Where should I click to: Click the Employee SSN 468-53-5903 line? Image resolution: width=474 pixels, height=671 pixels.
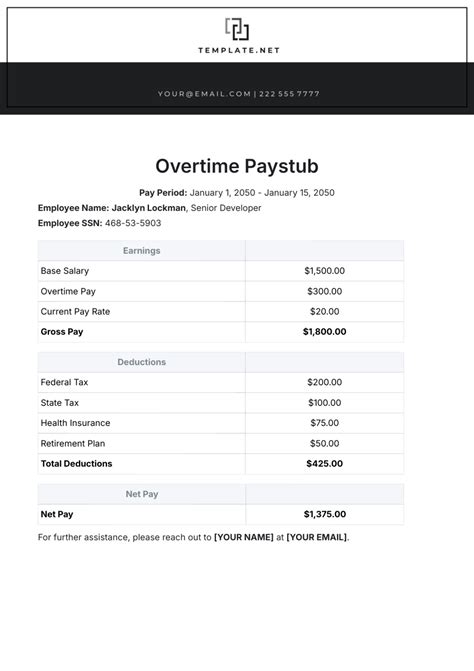click(99, 223)
